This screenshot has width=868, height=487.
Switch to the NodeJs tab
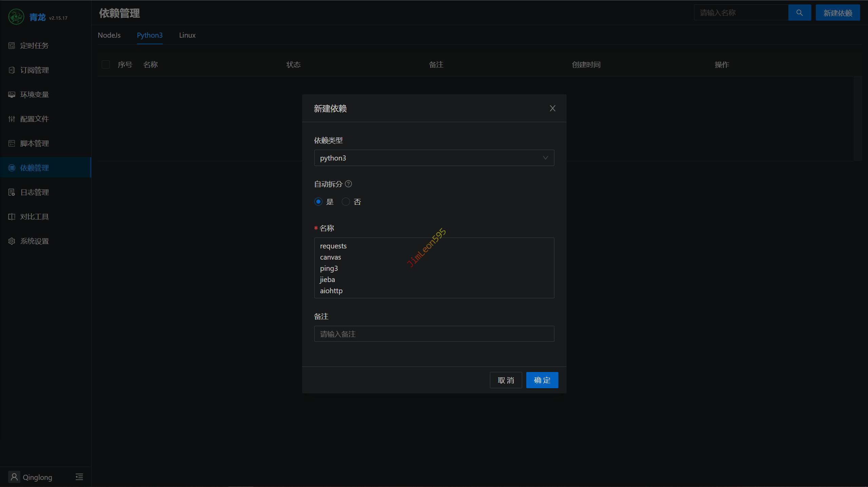[x=109, y=35]
